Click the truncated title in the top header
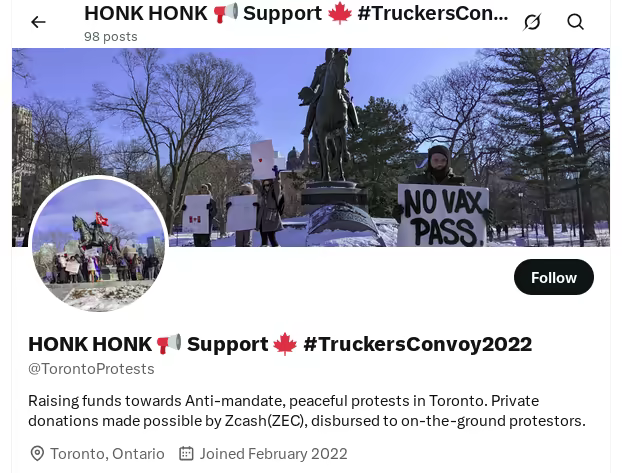The width and height of the screenshot is (622, 473). (296, 13)
